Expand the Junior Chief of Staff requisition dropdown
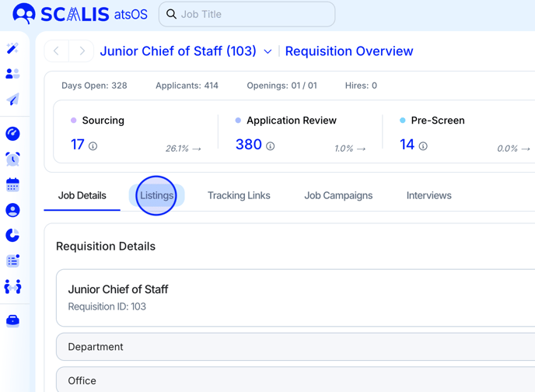535x392 pixels. click(267, 52)
